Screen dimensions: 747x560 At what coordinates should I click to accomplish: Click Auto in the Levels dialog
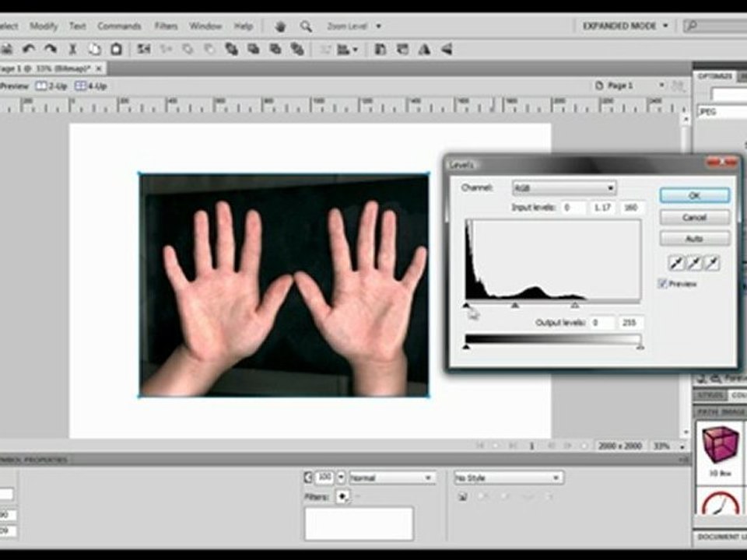(x=695, y=239)
